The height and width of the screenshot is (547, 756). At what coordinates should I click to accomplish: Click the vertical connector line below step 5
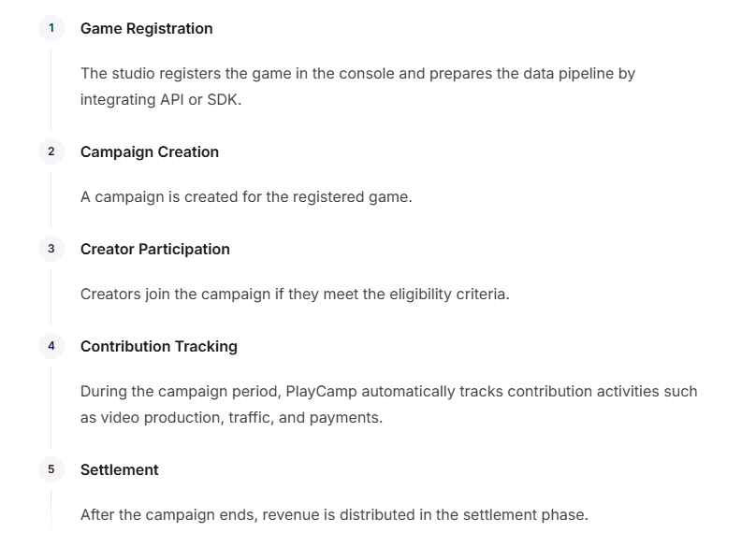[x=51, y=518]
